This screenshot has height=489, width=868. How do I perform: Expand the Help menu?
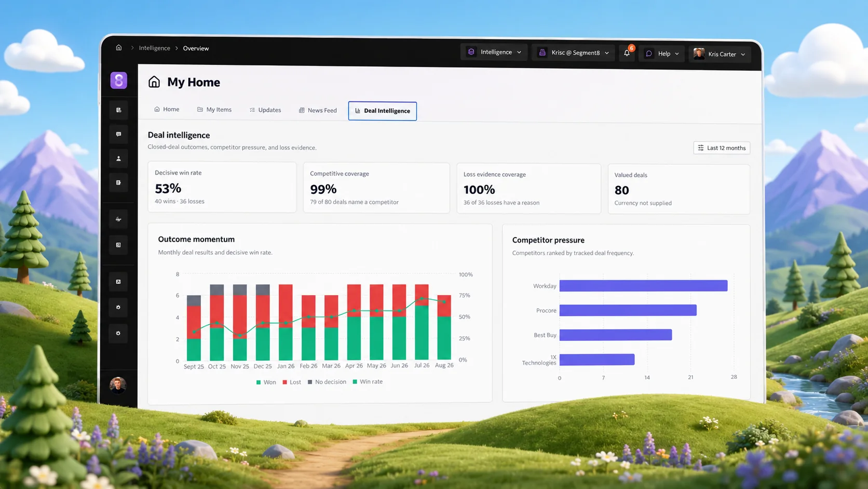[662, 54]
